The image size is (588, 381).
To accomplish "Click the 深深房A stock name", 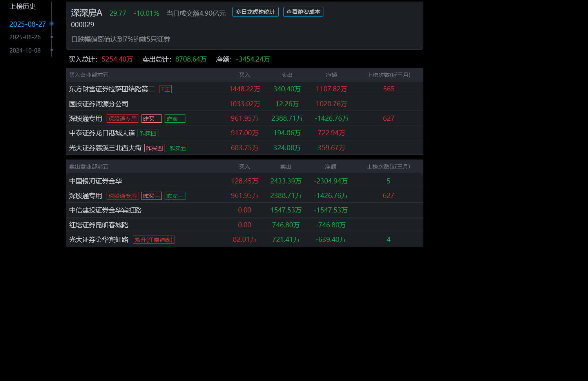I will 86,13.
